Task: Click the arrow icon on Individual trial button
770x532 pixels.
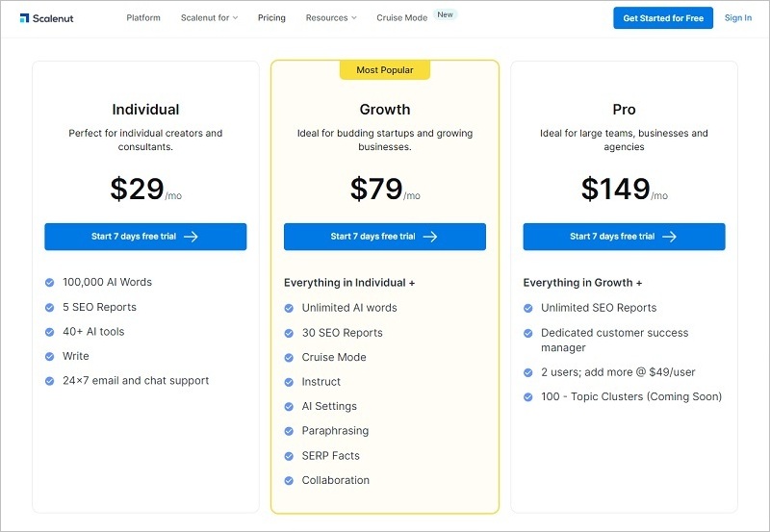Action: [x=191, y=237]
